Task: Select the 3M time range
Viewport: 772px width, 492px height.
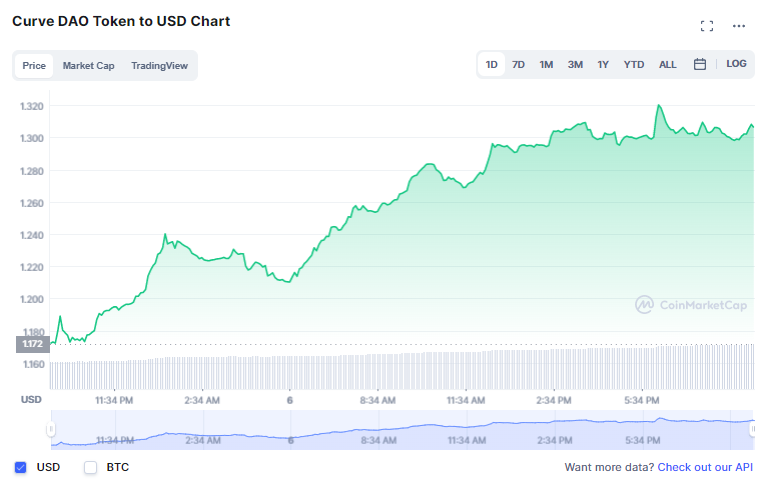Action: [575, 65]
